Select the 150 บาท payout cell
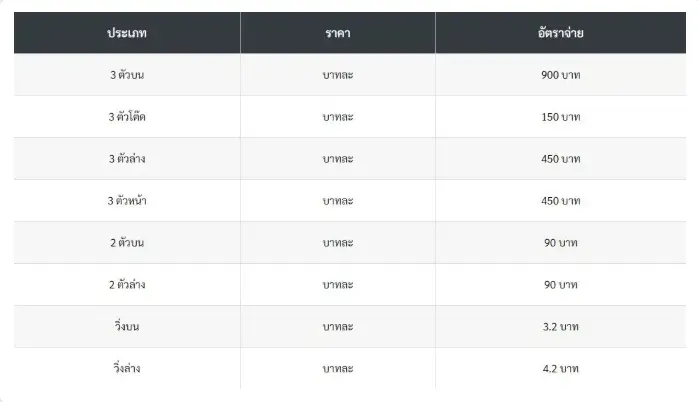Image resolution: width=698 pixels, height=402 pixels. click(560, 117)
